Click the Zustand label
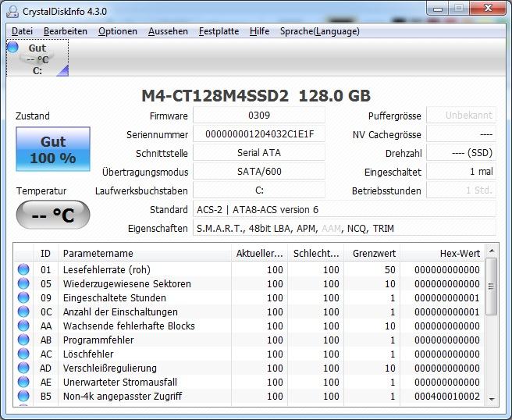The width and height of the screenshot is (512, 420). tap(33, 116)
